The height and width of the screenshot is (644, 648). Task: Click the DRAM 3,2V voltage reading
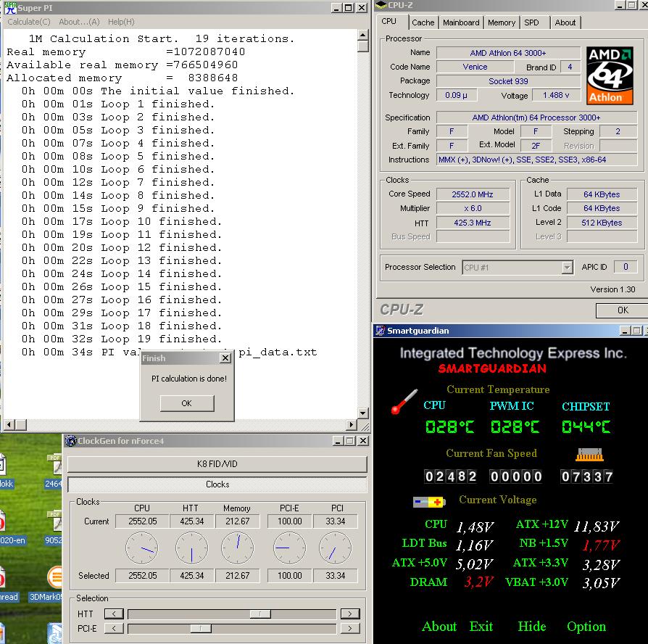click(478, 582)
